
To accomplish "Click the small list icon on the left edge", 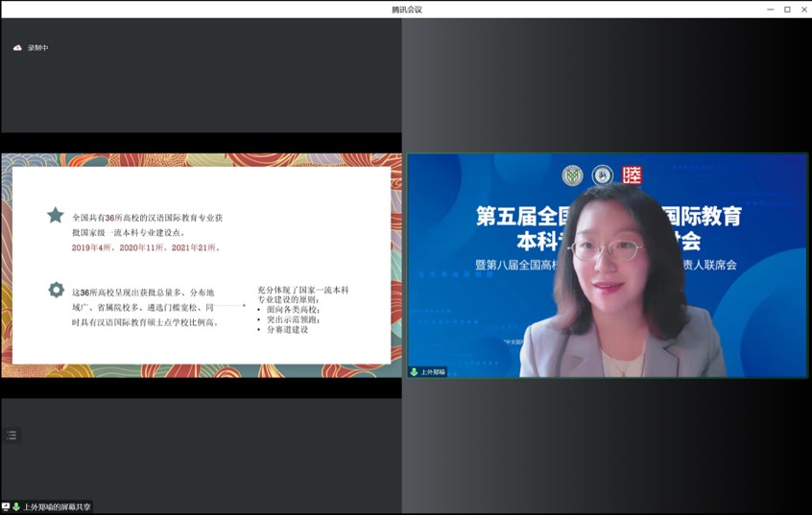I will [12, 434].
